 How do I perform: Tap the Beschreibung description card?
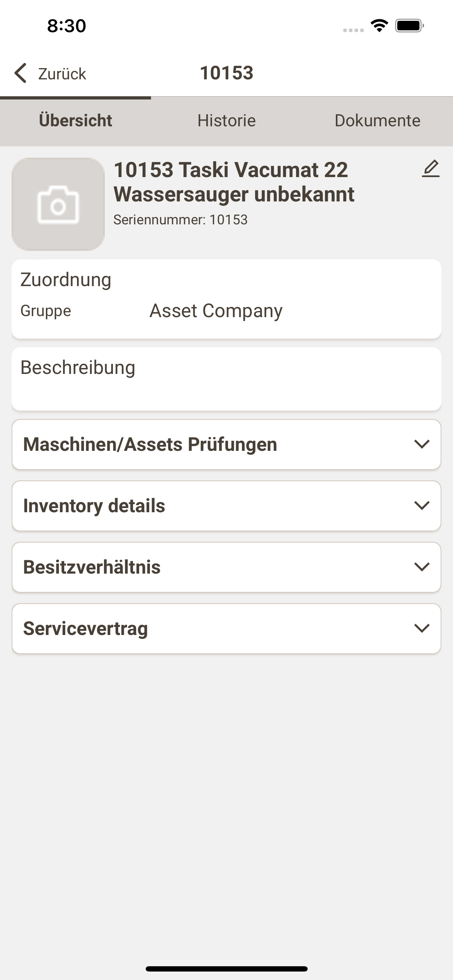(226, 379)
